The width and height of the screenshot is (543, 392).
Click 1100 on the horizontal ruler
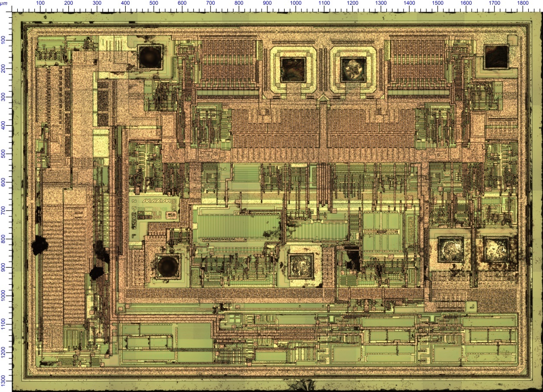(324, 3)
